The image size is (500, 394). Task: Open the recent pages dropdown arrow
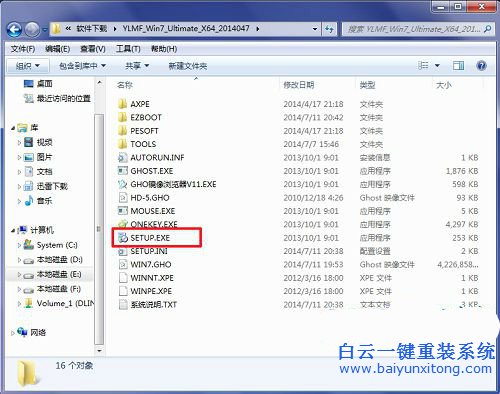coord(45,30)
